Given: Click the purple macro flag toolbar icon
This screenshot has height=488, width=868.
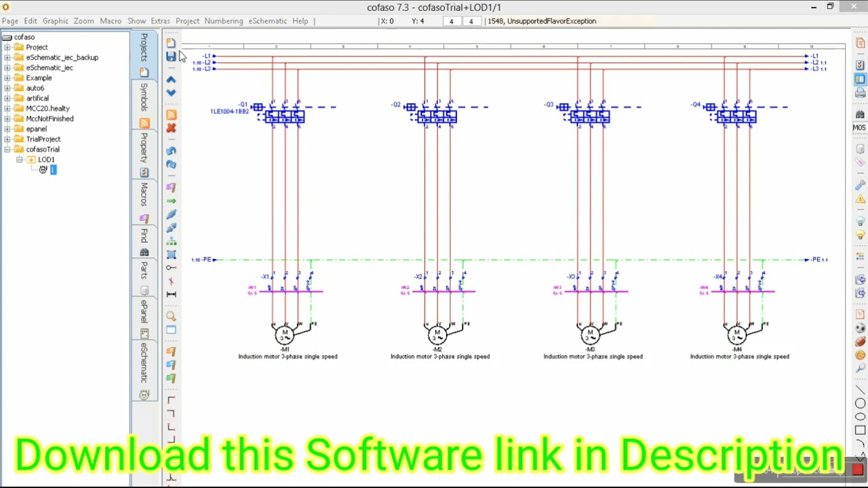Looking at the screenshot, I should [x=171, y=187].
